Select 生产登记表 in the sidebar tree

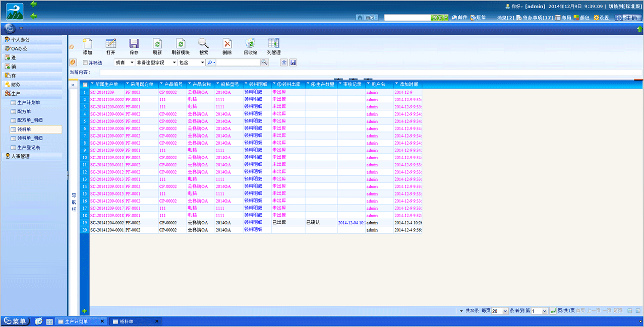coord(28,148)
